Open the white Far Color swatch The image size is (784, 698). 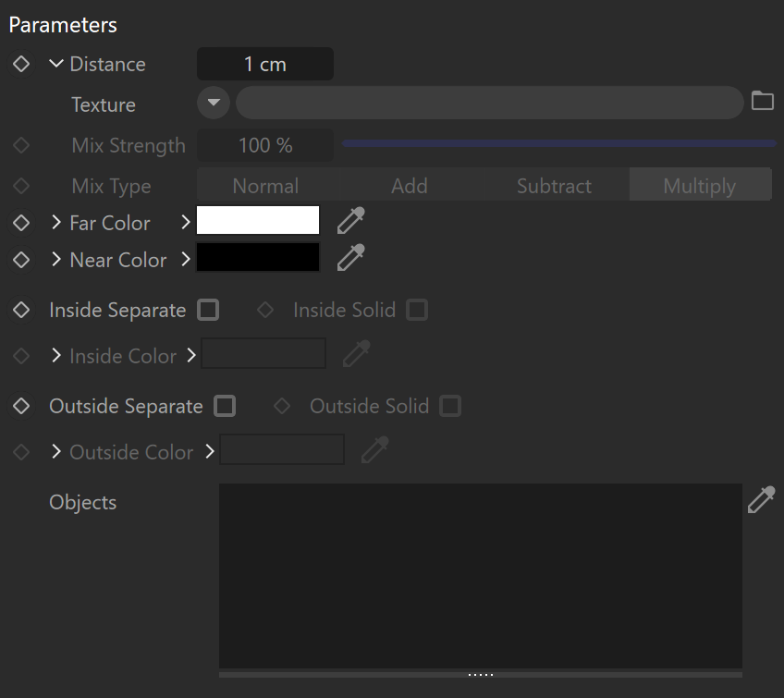click(x=258, y=220)
